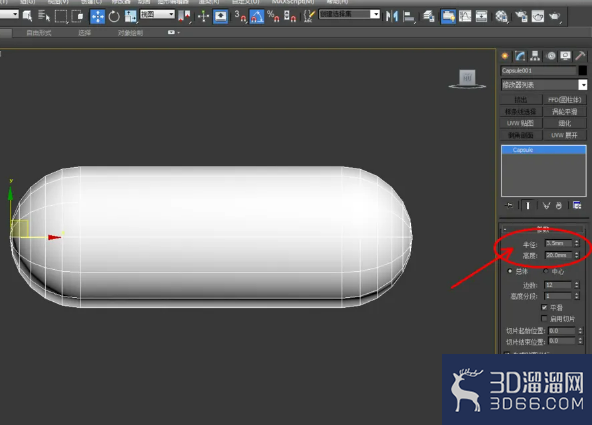Toggle the 平滑 (Smooth) checkbox
Image resolution: width=592 pixels, height=425 pixels.
pyautogui.click(x=544, y=307)
